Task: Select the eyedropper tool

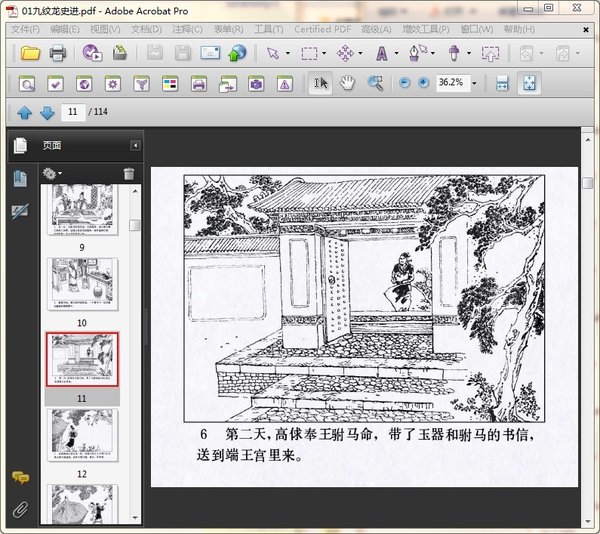Action: (454, 53)
